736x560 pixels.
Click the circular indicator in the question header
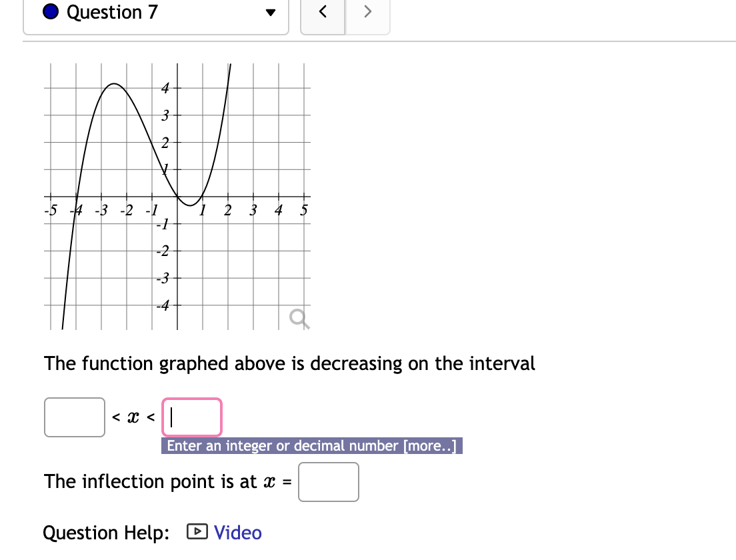point(49,12)
